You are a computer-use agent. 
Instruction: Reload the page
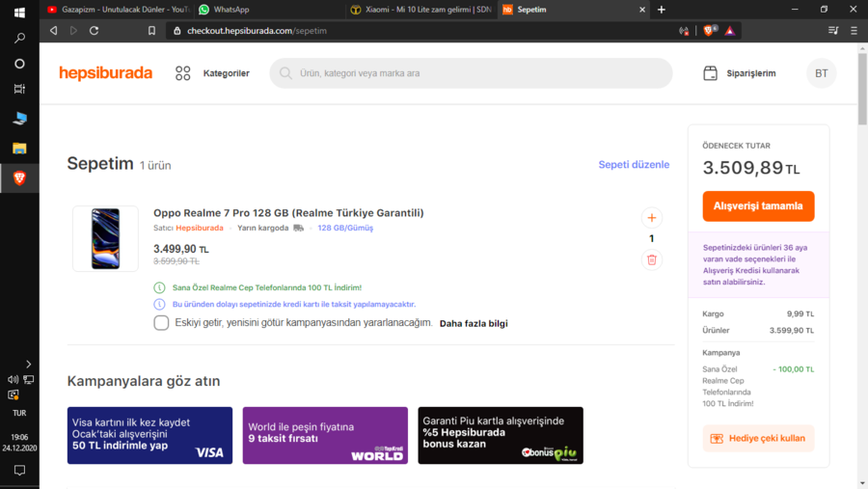point(95,31)
